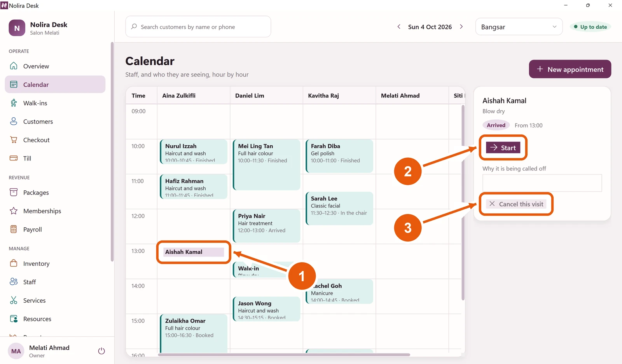
Task: Click the calendar horizontal scrollbar
Action: [x=284, y=355]
